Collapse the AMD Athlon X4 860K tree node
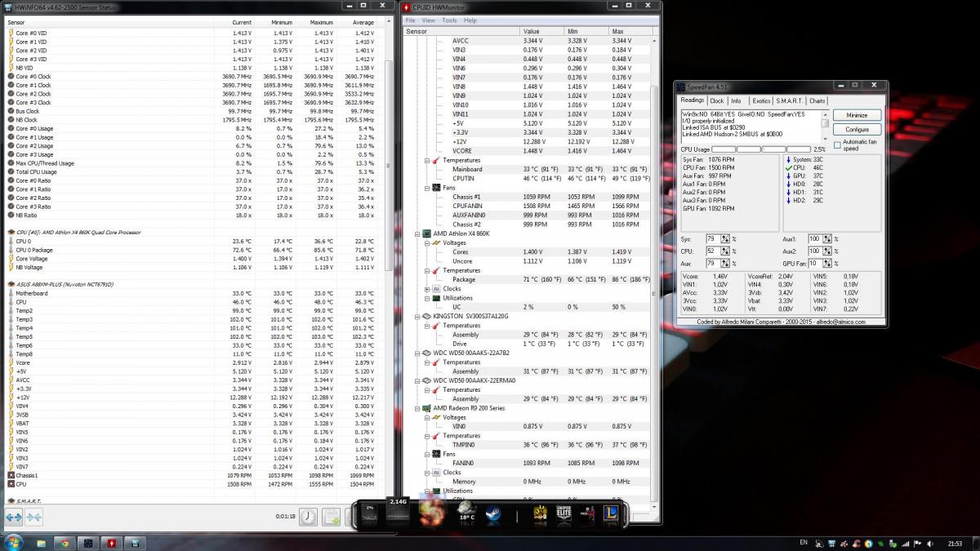 tap(416, 233)
